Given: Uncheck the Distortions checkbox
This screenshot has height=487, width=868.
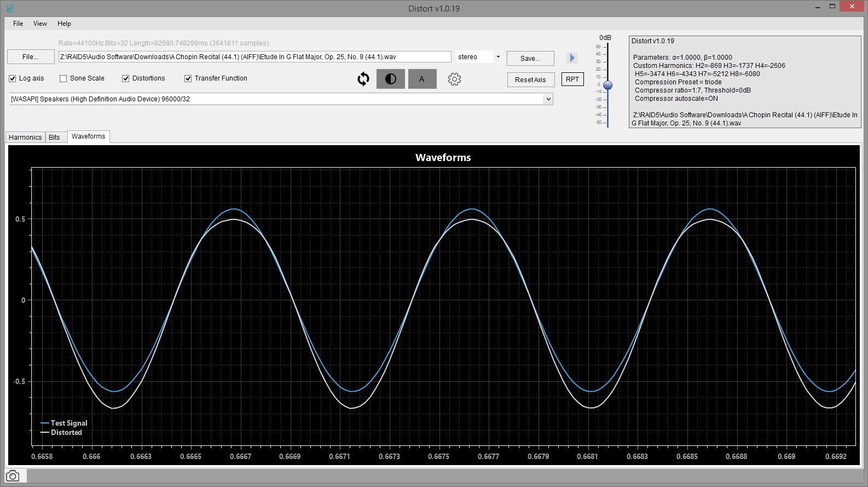Looking at the screenshot, I should pos(126,78).
